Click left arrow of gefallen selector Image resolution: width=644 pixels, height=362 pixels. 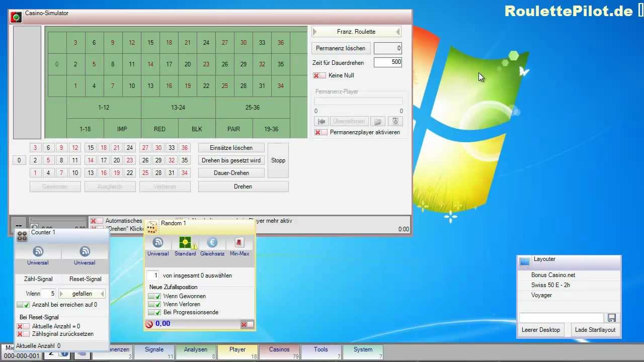coord(62,294)
